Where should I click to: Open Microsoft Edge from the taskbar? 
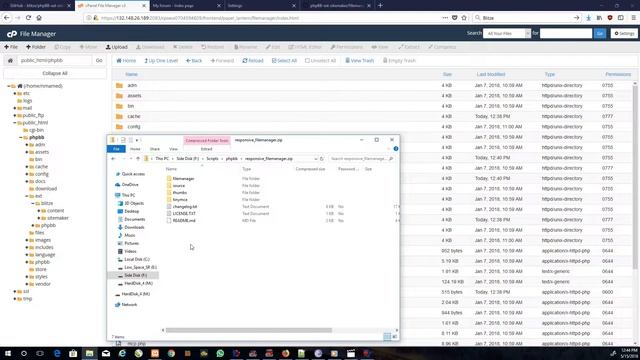click(57, 353)
